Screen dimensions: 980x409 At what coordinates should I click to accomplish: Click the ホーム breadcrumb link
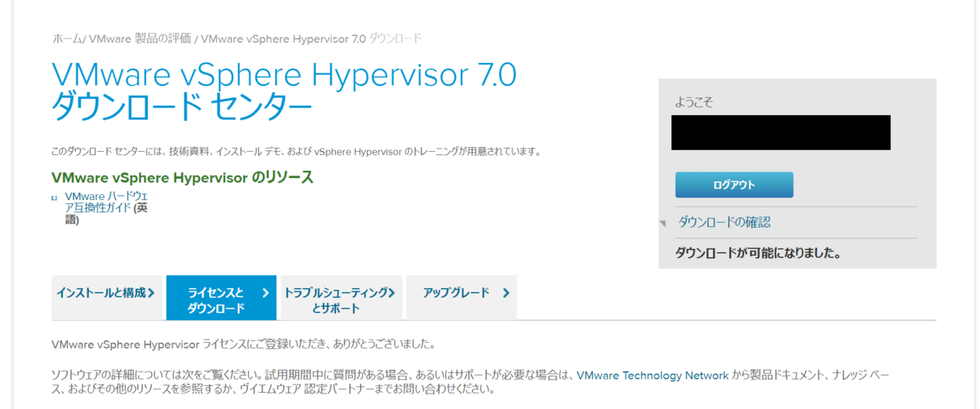coord(67,38)
